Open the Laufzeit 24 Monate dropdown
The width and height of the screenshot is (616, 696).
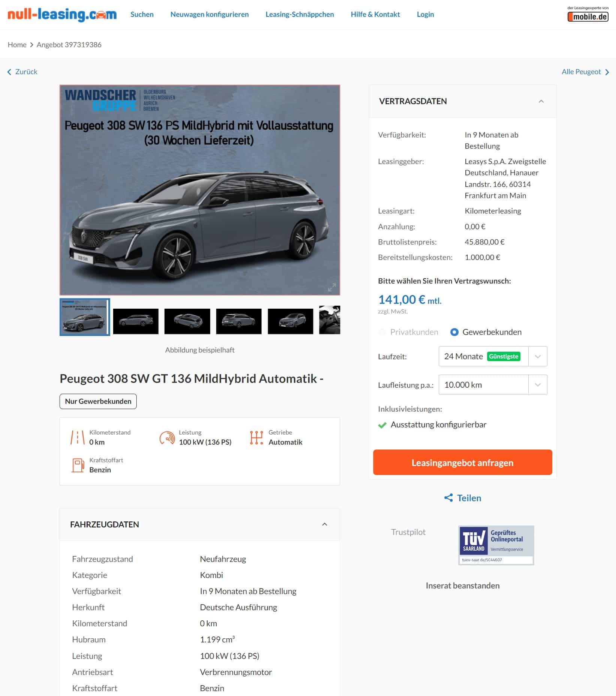[493, 356]
